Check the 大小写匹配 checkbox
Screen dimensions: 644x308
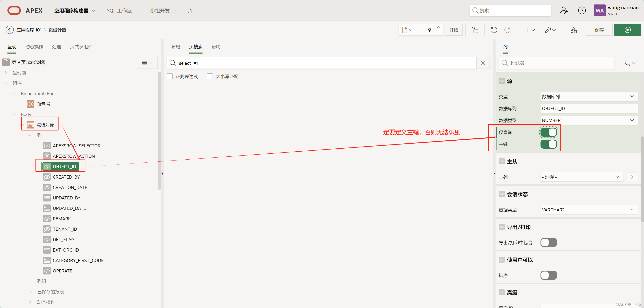[x=210, y=76]
